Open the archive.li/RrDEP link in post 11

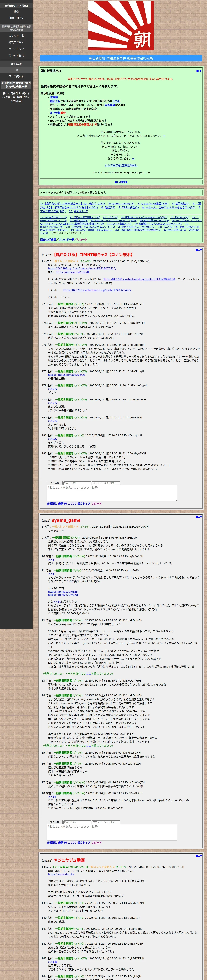click(x=63, y=592)
